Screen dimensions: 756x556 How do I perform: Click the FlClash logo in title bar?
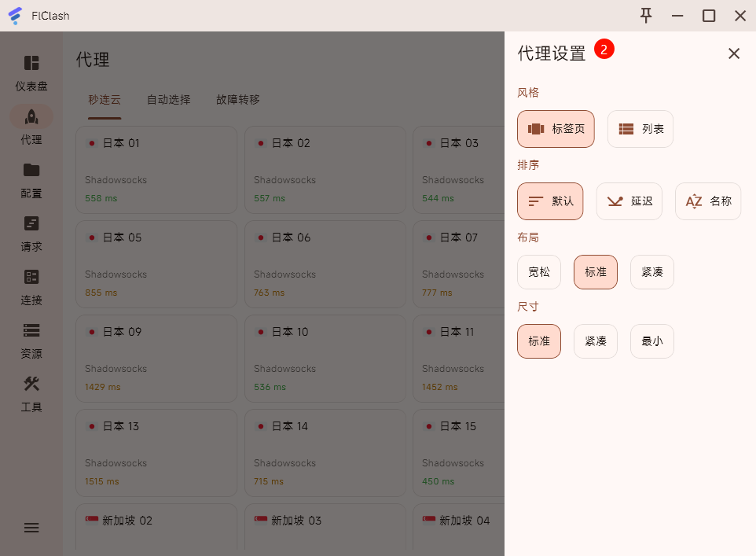click(x=16, y=16)
